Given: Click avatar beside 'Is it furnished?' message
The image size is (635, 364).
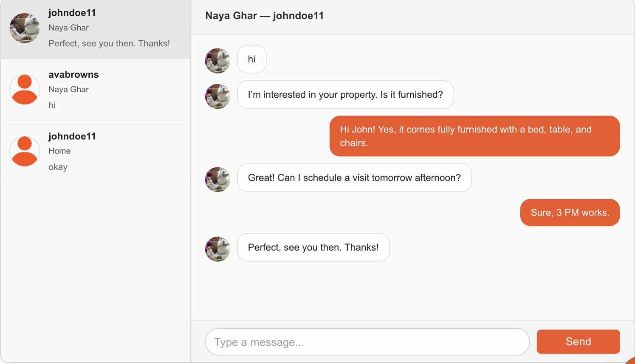Looking at the screenshot, I should 218,96.
